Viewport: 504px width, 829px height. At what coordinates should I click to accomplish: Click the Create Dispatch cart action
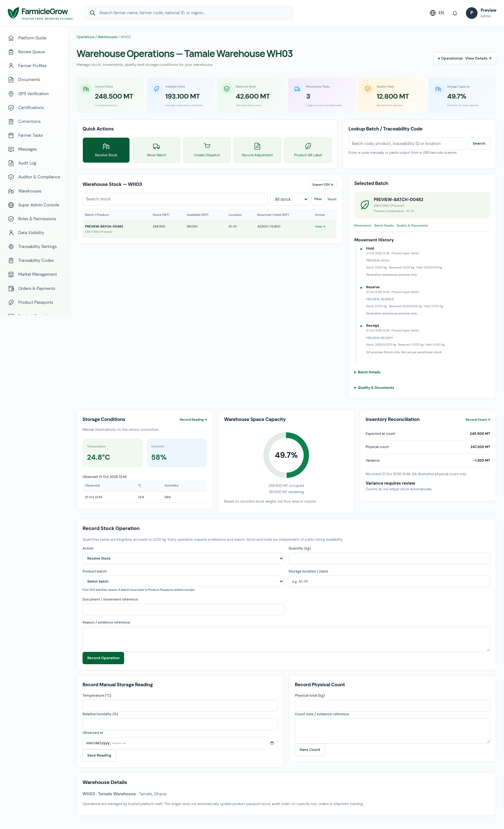(x=207, y=150)
